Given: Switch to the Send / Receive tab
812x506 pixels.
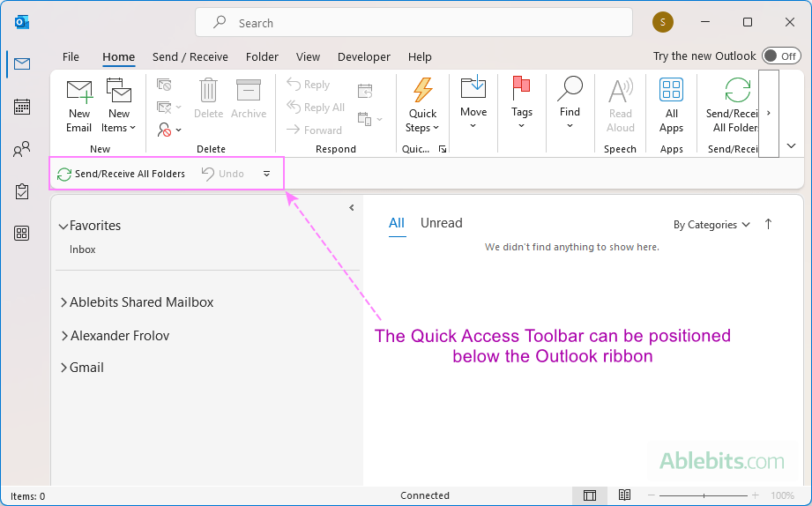Looking at the screenshot, I should tap(190, 57).
